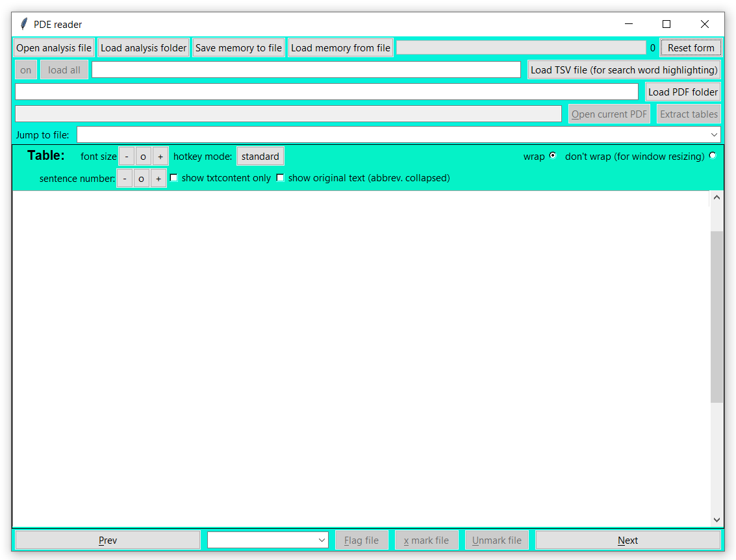Decrease the sentence number with minus
The image size is (736, 560).
tap(125, 179)
